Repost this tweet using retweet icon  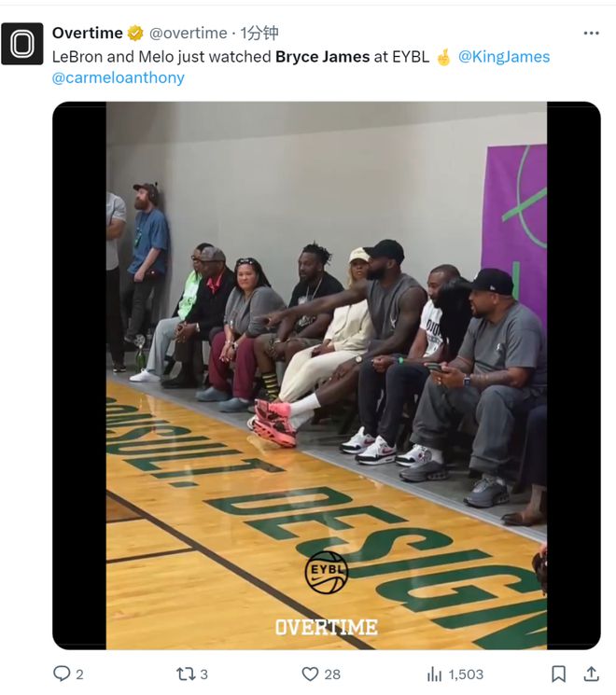tap(186, 674)
